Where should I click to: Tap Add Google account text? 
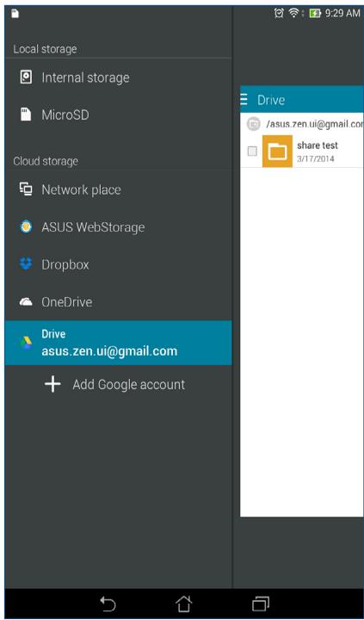tap(129, 384)
